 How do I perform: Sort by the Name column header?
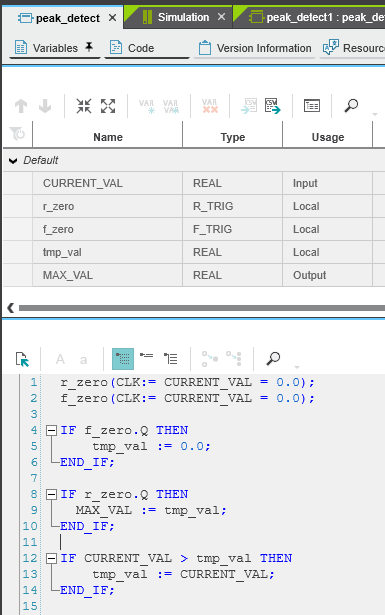[108, 137]
